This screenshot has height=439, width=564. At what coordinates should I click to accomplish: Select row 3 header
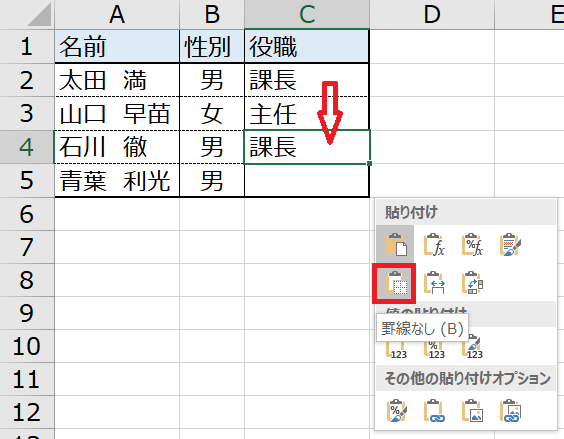coord(27,113)
